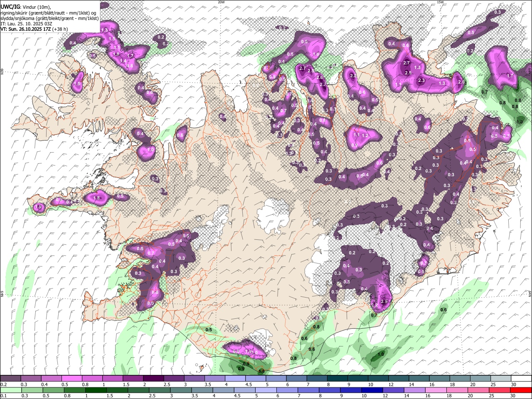Select the red 30 swatch in the bottom legend row
532x399 pixels.
[521, 389]
